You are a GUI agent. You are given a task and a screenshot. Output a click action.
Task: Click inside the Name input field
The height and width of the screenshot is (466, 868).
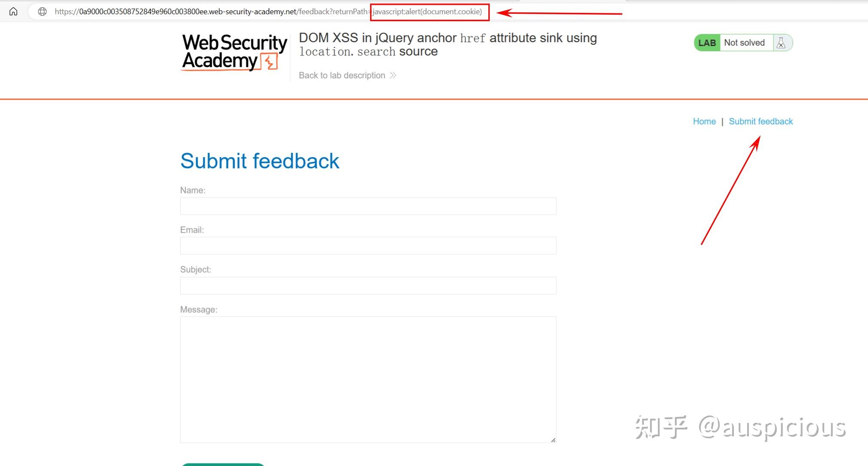coord(368,206)
